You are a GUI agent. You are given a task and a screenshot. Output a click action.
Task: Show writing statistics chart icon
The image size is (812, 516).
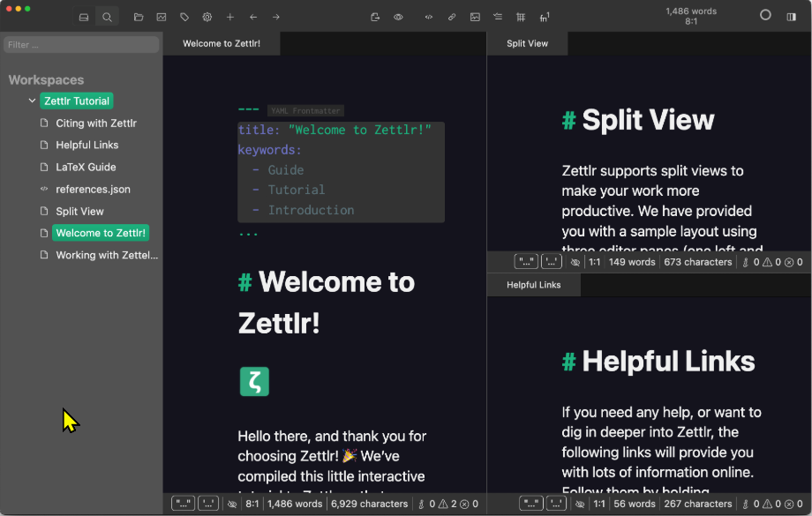pyautogui.click(x=162, y=17)
